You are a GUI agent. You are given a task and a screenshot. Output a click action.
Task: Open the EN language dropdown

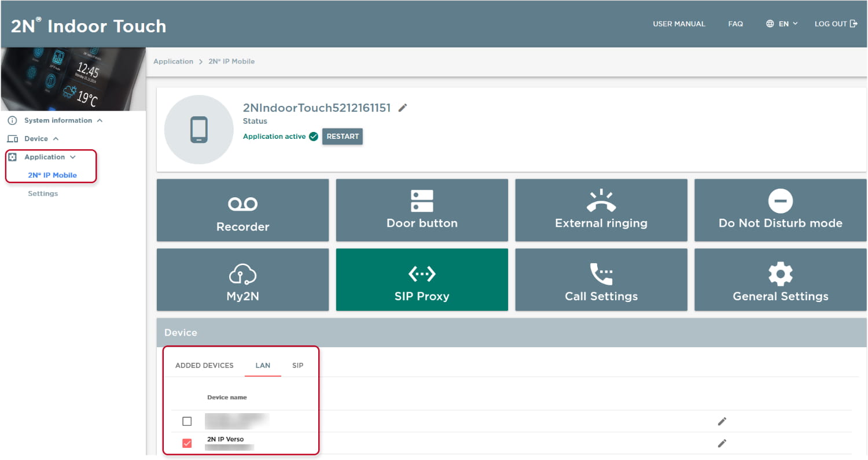[x=788, y=24]
